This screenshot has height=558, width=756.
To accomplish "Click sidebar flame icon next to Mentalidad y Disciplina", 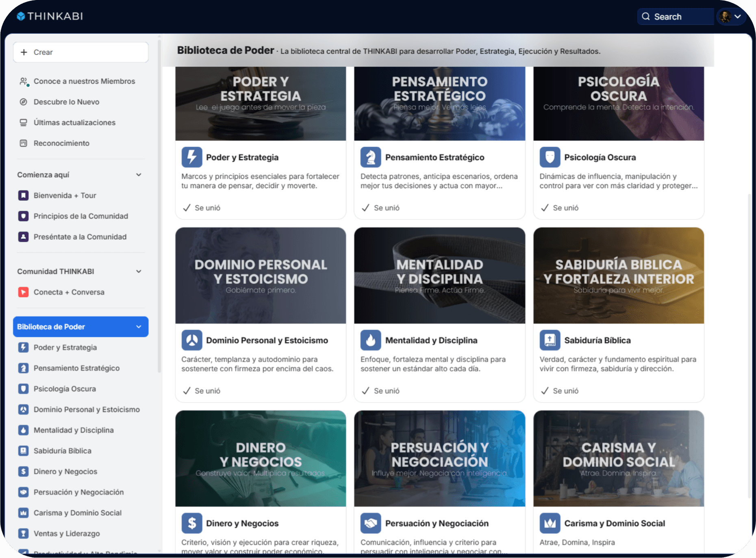I will click(x=24, y=430).
